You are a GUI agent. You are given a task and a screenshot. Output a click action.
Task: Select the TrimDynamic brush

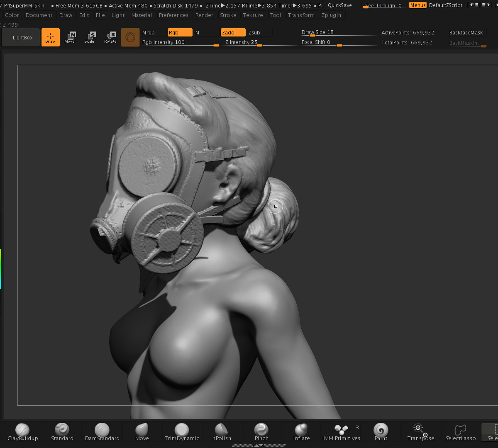coord(182,432)
